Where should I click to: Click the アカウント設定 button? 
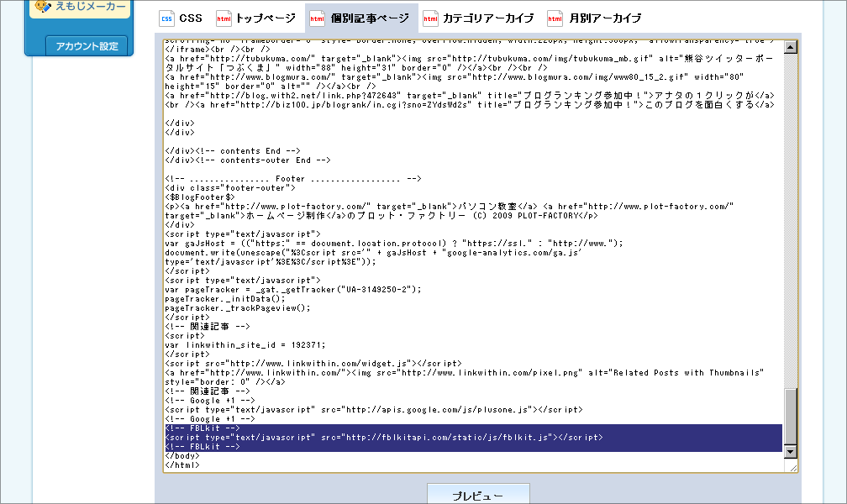pos(87,46)
